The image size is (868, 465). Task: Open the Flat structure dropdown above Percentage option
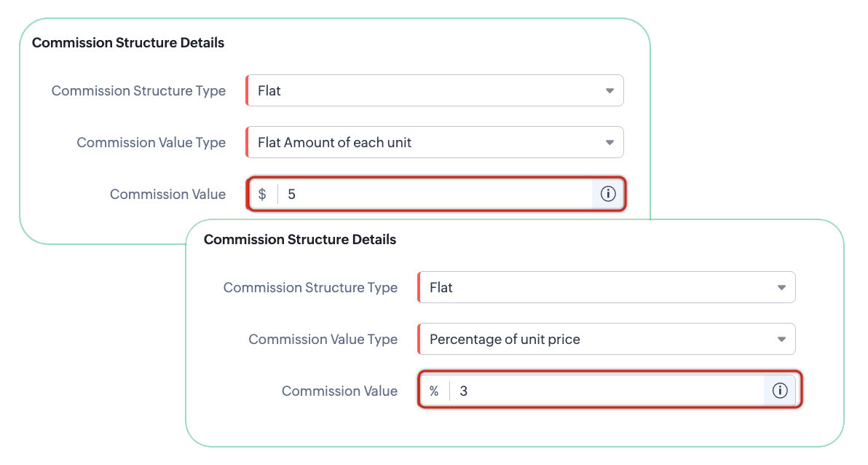[607, 287]
